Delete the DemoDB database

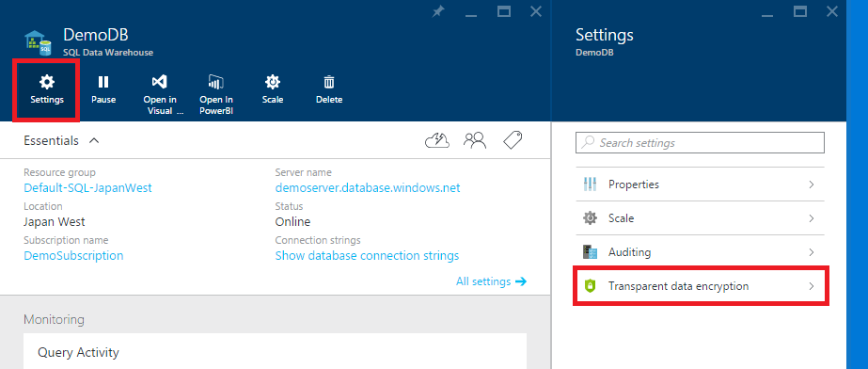point(329,90)
